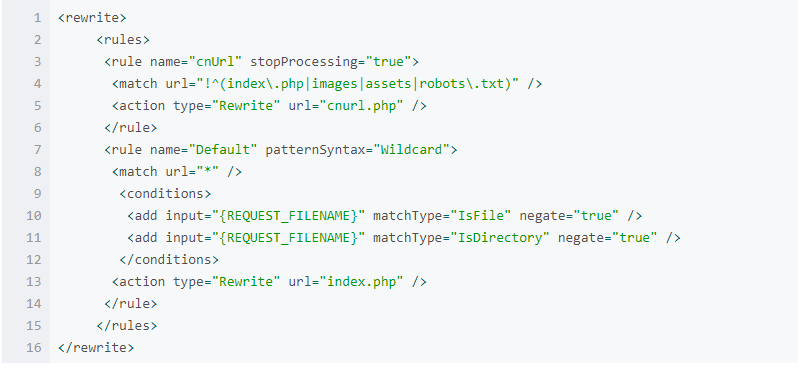
Task: Click the regex pattern containing robots\.txt
Action: point(362,84)
